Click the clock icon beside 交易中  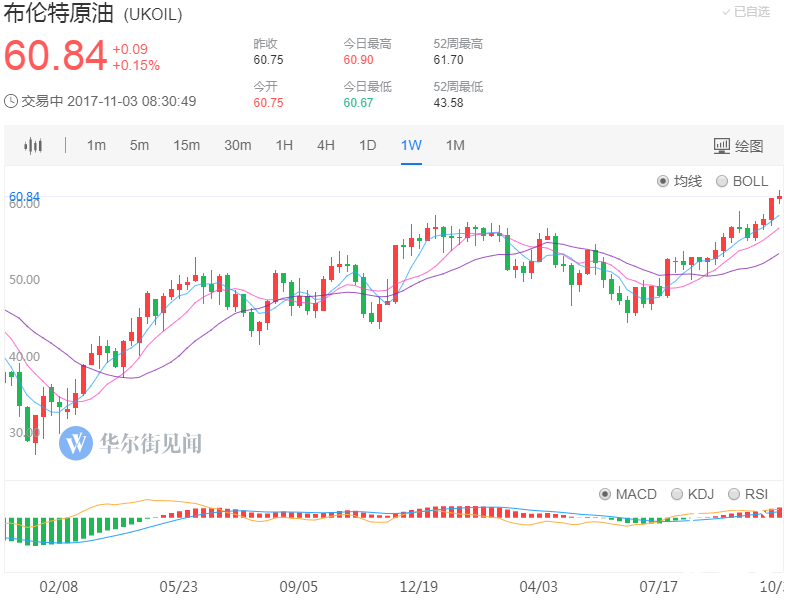11,101
